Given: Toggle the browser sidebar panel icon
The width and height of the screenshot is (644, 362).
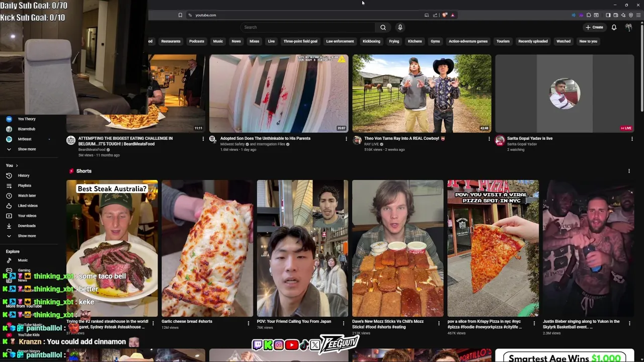Looking at the screenshot, I should (608, 15).
